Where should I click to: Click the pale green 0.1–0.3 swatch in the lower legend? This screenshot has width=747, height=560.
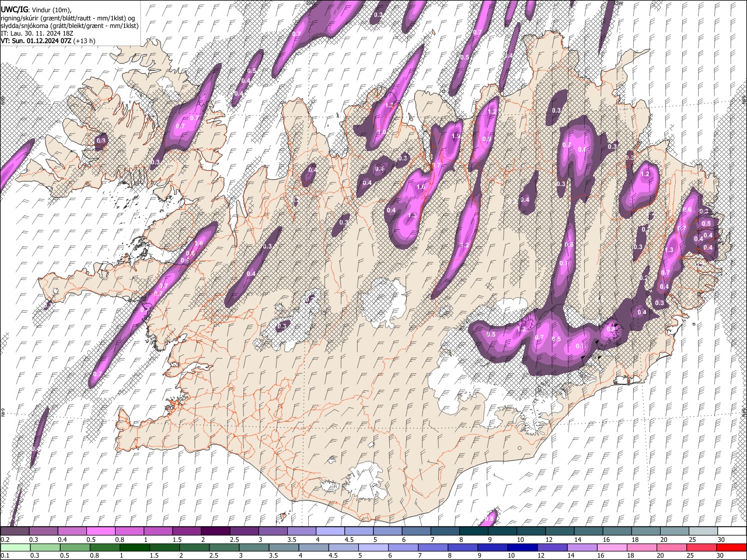[x=15, y=547]
